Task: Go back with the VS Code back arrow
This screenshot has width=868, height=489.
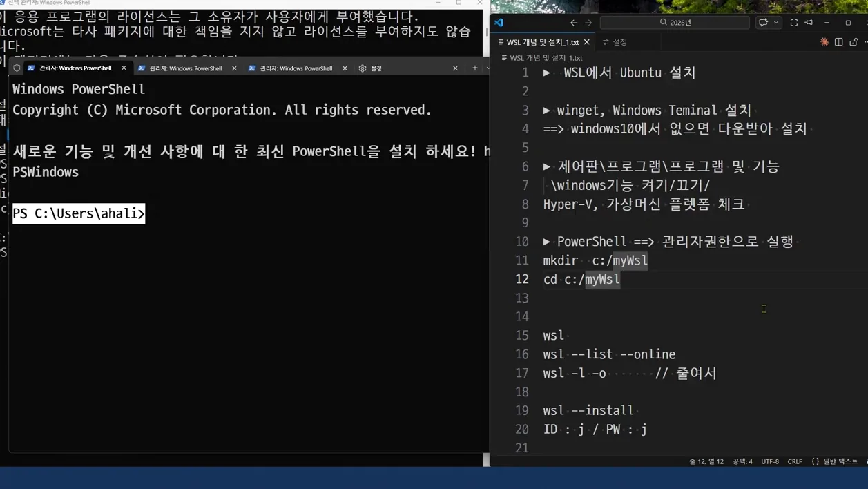Action: coord(574,23)
